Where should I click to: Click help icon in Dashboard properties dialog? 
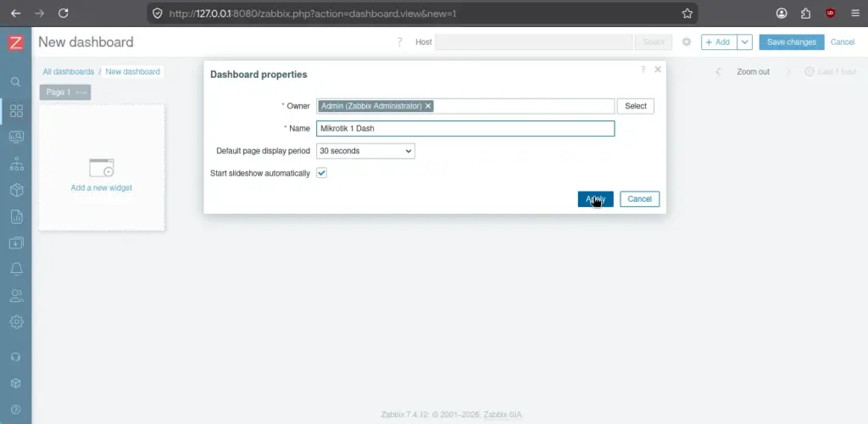click(x=643, y=70)
